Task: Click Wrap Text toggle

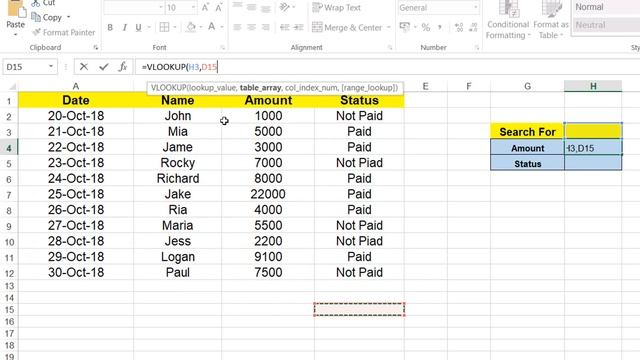Action: click(x=337, y=7)
